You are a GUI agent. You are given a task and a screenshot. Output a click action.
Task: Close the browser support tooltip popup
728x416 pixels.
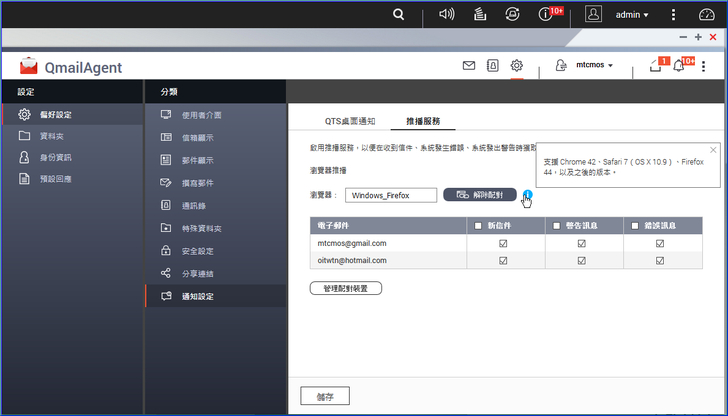coord(713,150)
